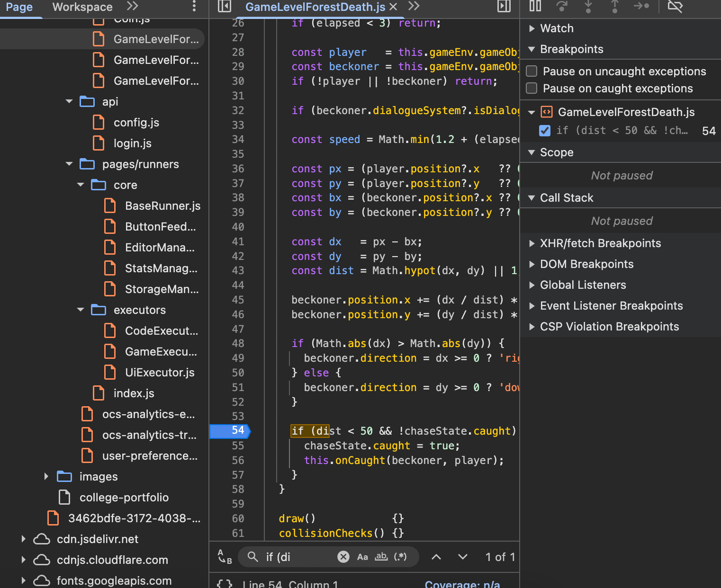Click the Step over next function call icon
Image resolution: width=721 pixels, height=588 pixels.
562,6
